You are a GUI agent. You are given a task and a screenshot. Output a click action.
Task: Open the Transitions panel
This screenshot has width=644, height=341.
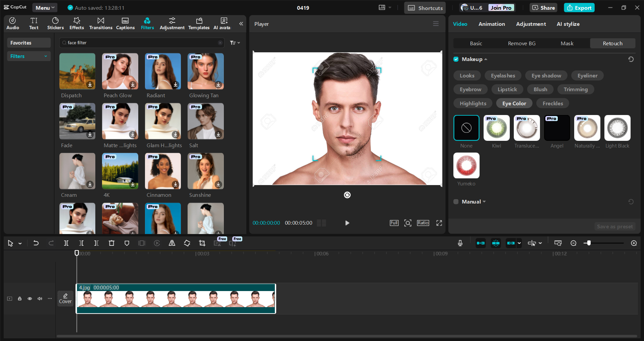coord(101,23)
